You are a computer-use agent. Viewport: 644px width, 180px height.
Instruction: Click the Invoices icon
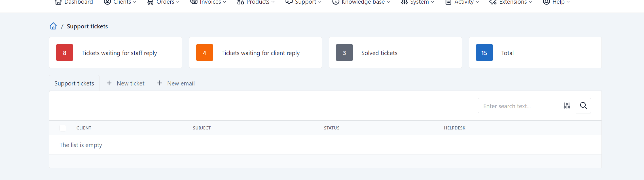[x=194, y=2]
